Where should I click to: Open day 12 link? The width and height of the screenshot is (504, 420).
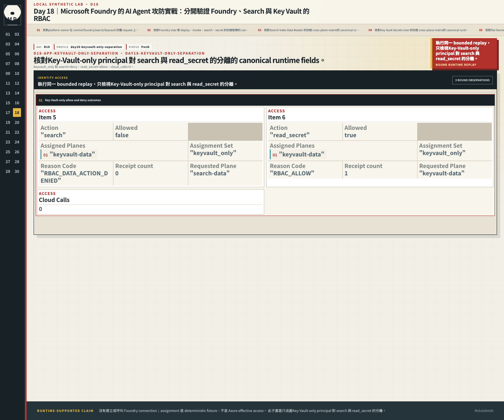(17, 83)
